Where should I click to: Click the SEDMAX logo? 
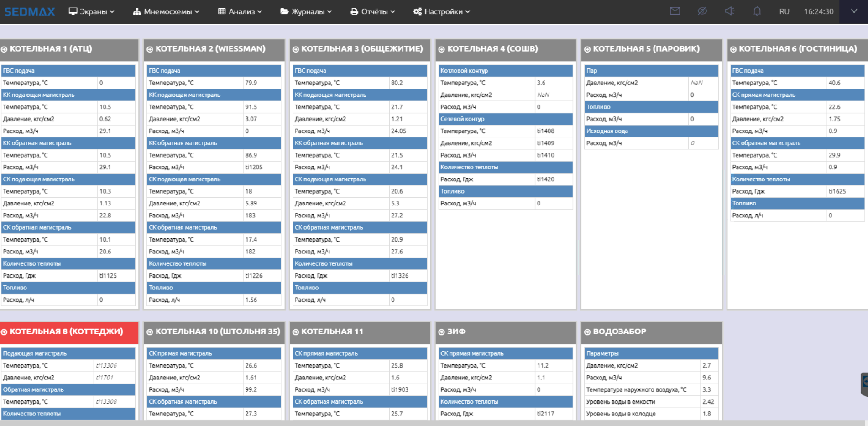click(30, 11)
